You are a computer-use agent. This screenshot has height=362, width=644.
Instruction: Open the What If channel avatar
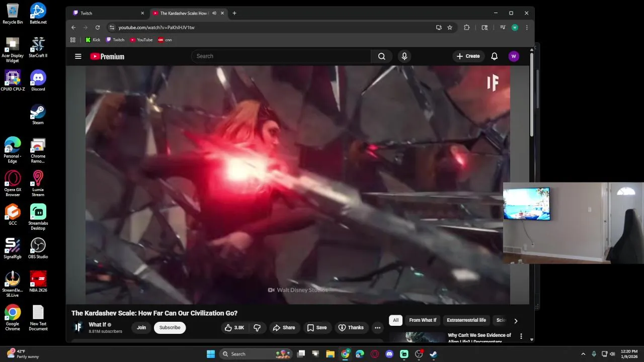78,327
